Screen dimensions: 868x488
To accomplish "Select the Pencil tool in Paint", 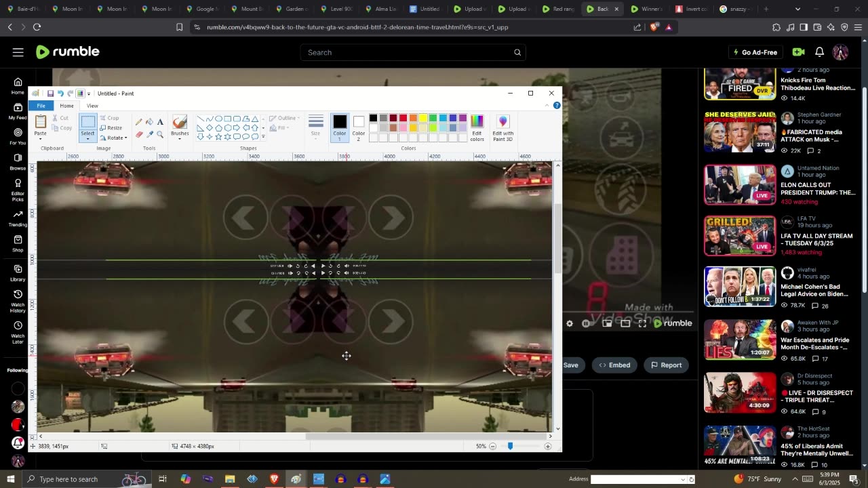I will coord(139,122).
